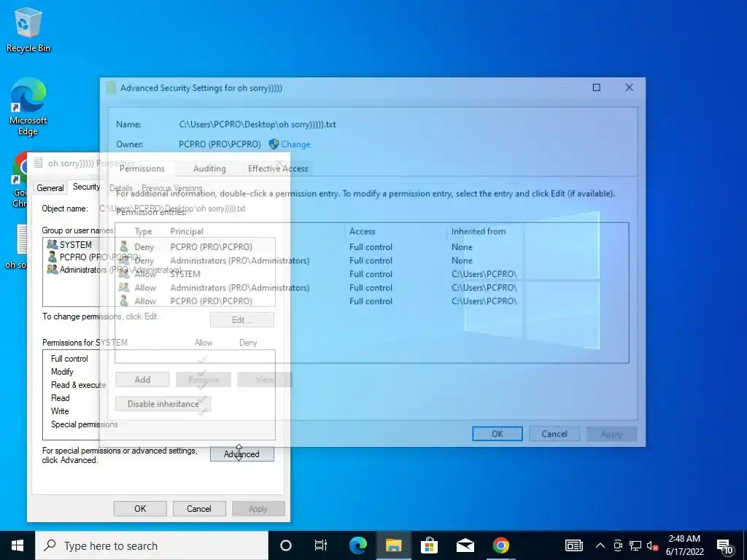Open Cortana circle icon in taskbar

pyautogui.click(x=286, y=545)
